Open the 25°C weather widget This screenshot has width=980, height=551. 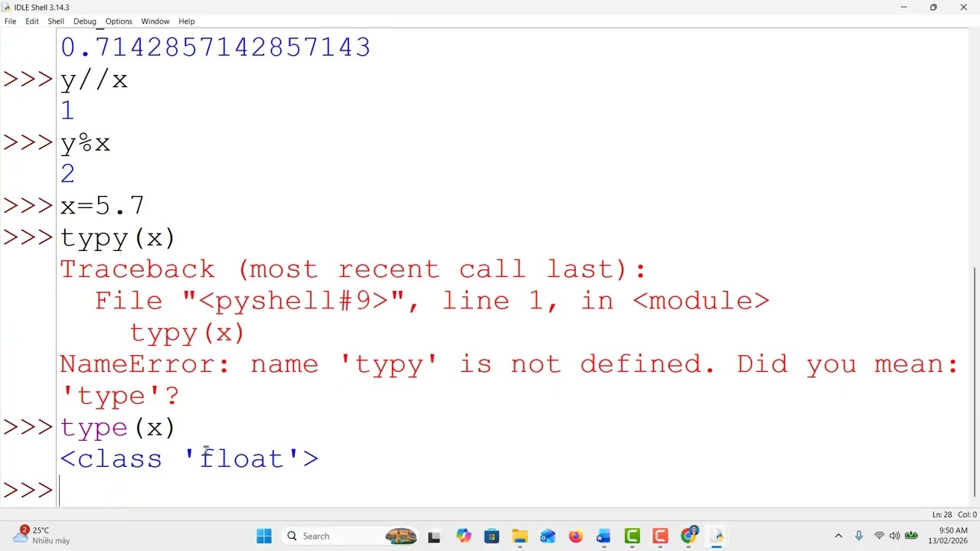42,536
